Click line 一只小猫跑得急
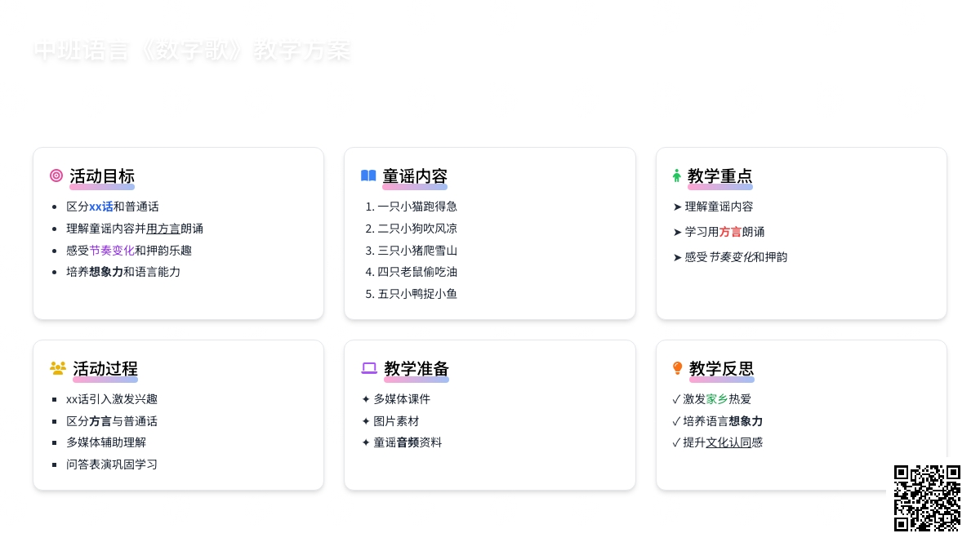This screenshot has width=980, height=551. [417, 207]
